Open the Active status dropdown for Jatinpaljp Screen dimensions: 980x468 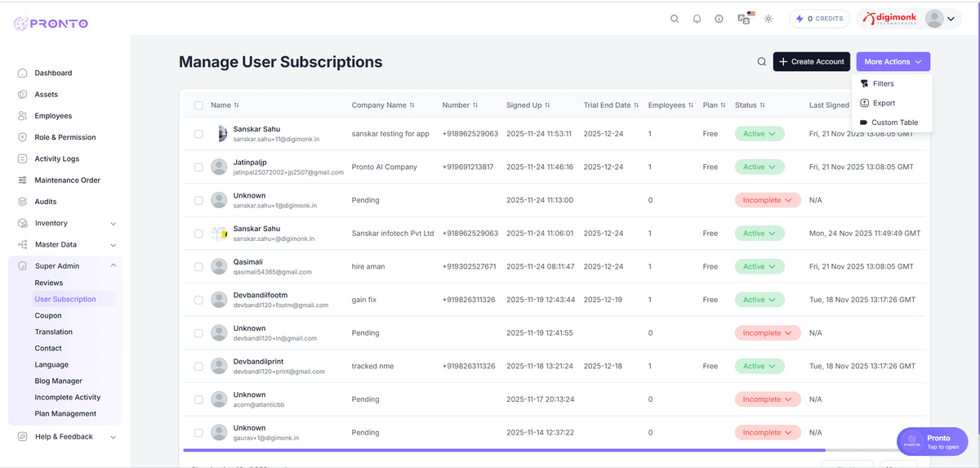[x=759, y=167]
